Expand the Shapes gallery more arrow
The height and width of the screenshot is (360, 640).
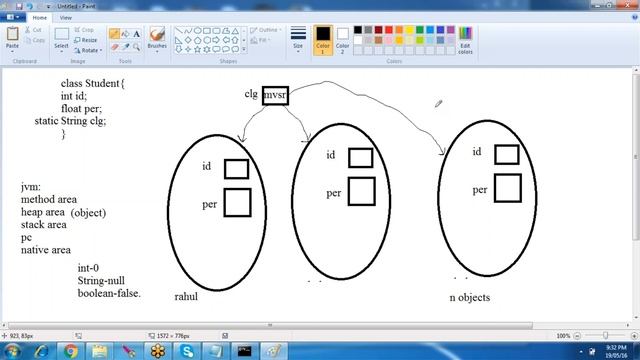244,49
